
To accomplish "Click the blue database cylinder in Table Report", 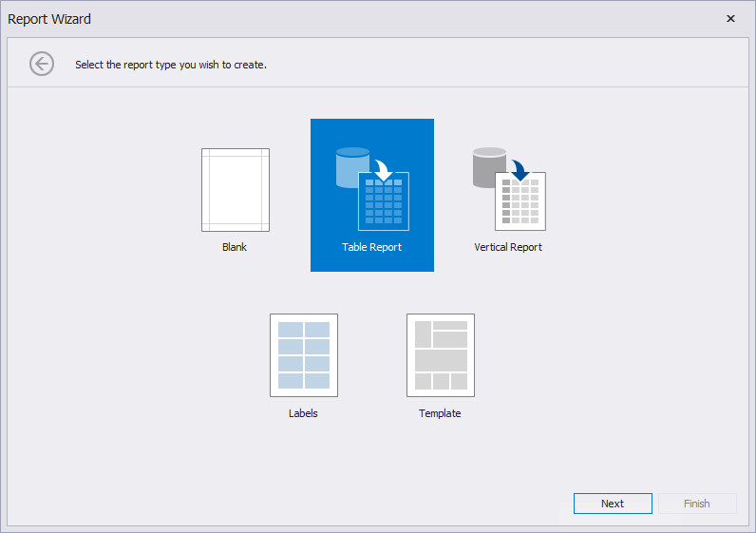I will point(350,167).
